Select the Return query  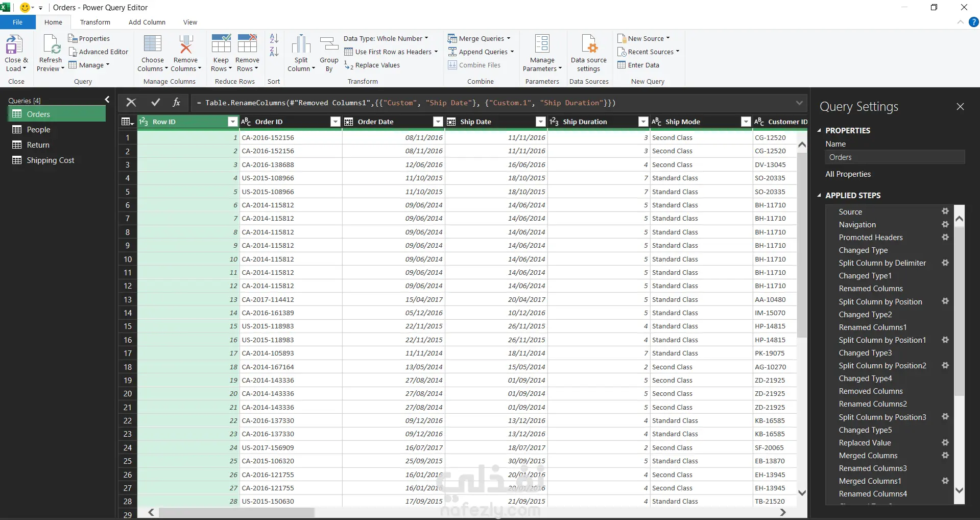coord(57,145)
